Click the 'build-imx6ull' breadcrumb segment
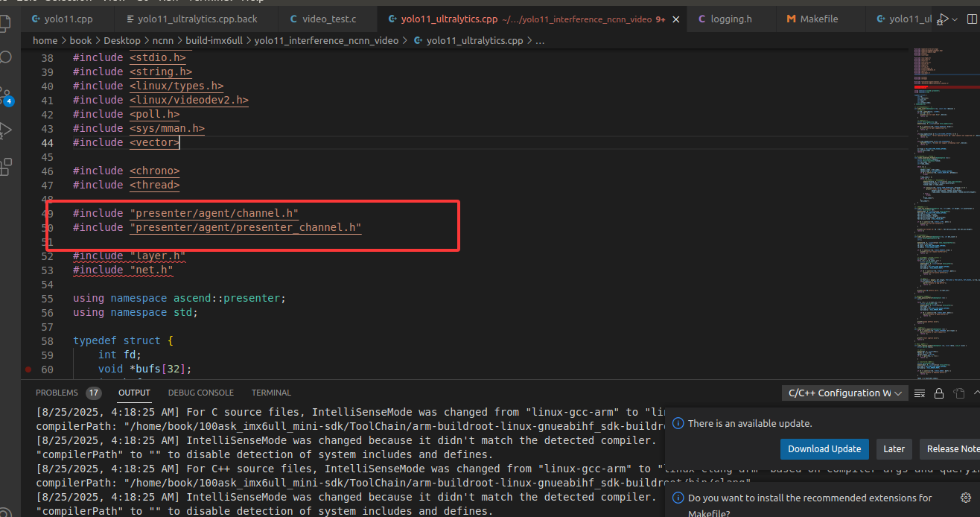The image size is (980, 517). pyautogui.click(x=216, y=41)
